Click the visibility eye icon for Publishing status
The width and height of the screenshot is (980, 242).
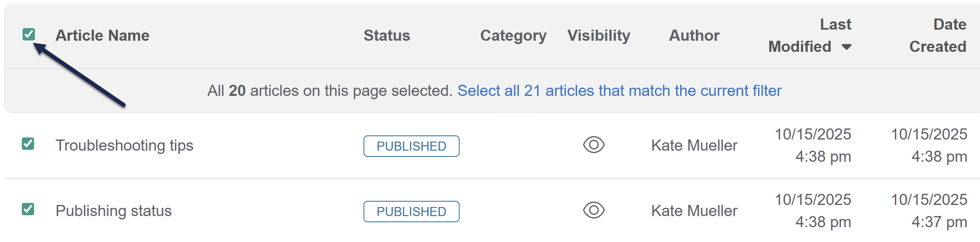click(594, 210)
